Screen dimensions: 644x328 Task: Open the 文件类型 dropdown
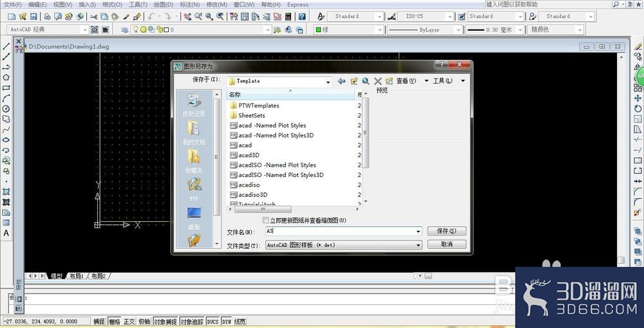click(x=418, y=245)
